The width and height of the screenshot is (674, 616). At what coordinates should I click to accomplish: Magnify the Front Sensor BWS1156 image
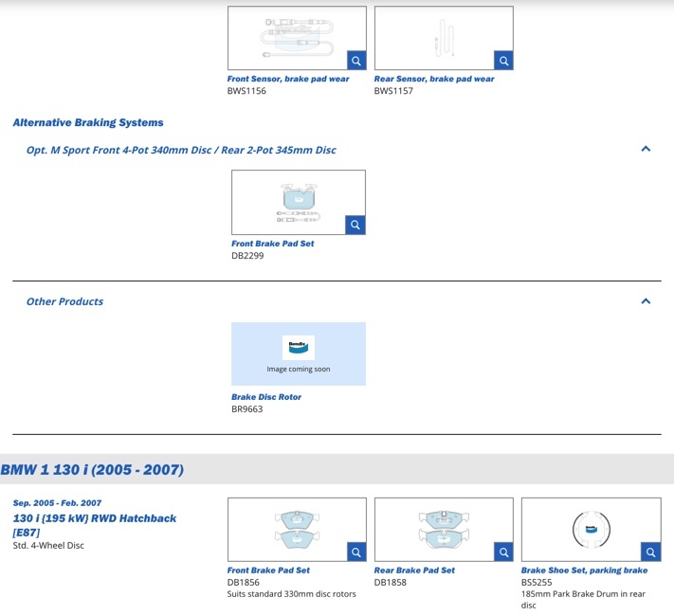356,61
